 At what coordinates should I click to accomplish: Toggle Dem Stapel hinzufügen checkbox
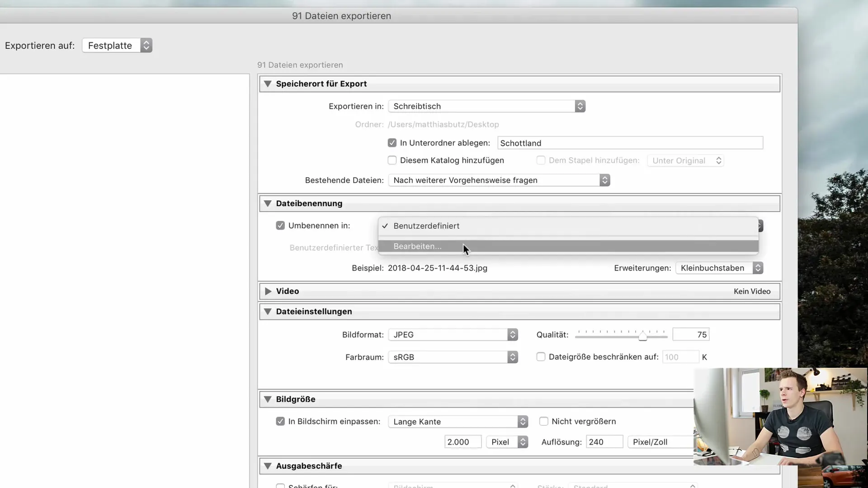[541, 160]
